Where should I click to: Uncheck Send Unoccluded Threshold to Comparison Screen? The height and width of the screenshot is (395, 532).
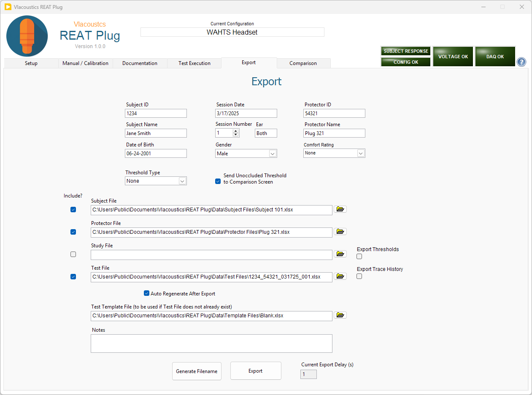point(218,181)
